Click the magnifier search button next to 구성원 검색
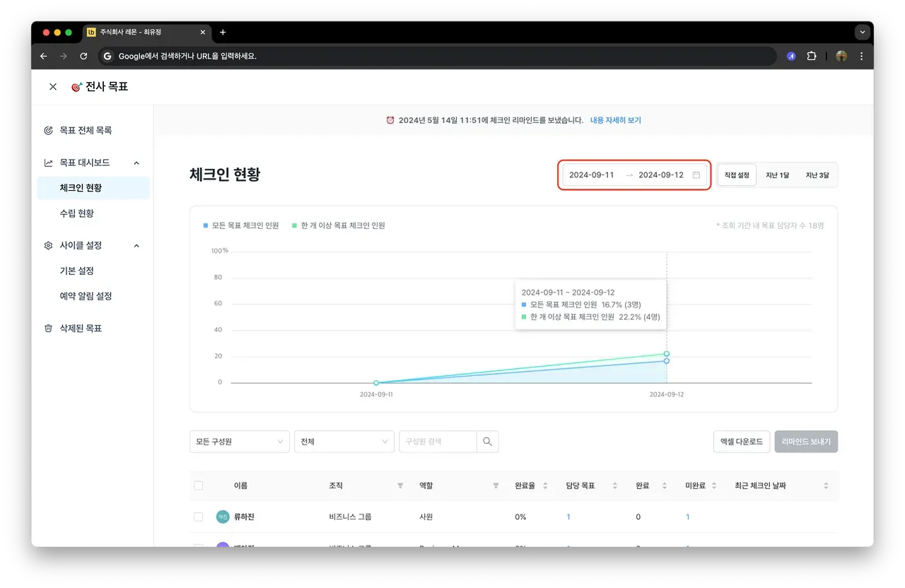 click(487, 442)
